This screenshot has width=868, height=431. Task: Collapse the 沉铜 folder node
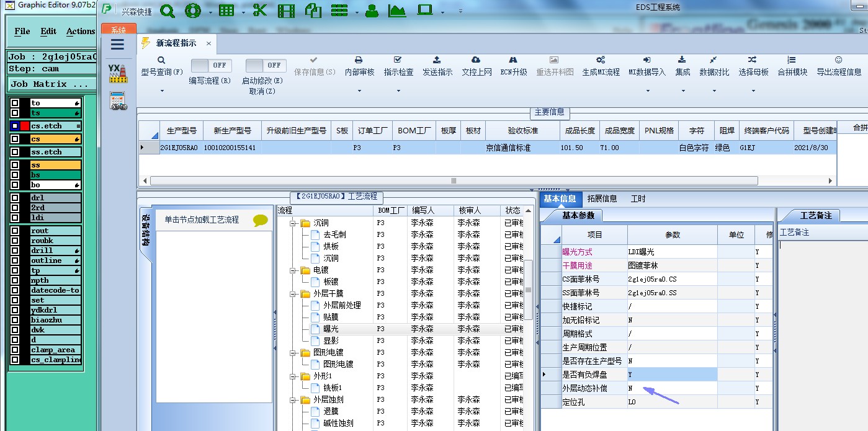[292, 223]
